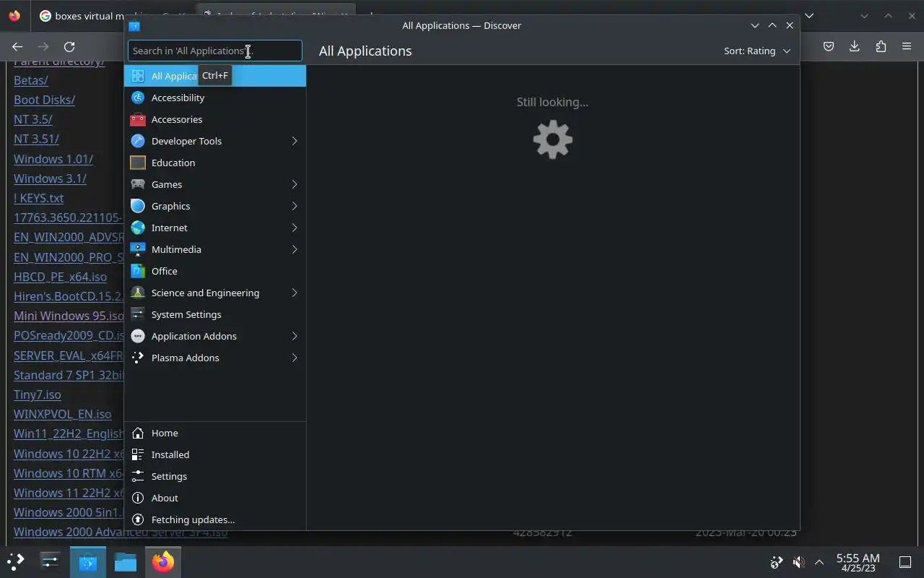Expand Science and Engineering arrow
The image size is (924, 578).
(x=295, y=293)
